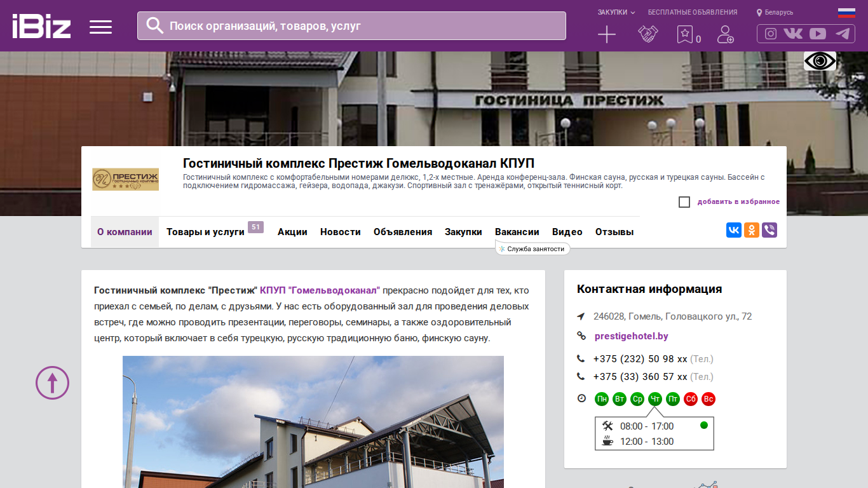Click the address text 246028, Гомель

point(673,316)
